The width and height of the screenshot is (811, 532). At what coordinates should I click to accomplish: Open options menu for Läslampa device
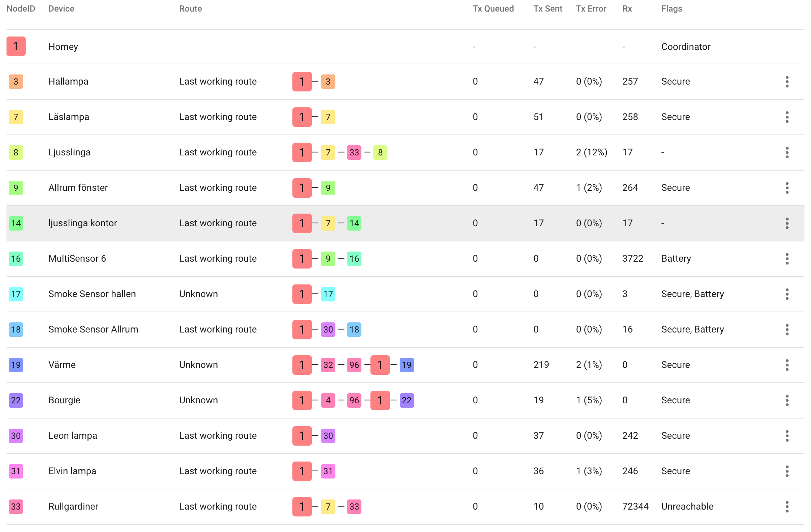point(787,117)
